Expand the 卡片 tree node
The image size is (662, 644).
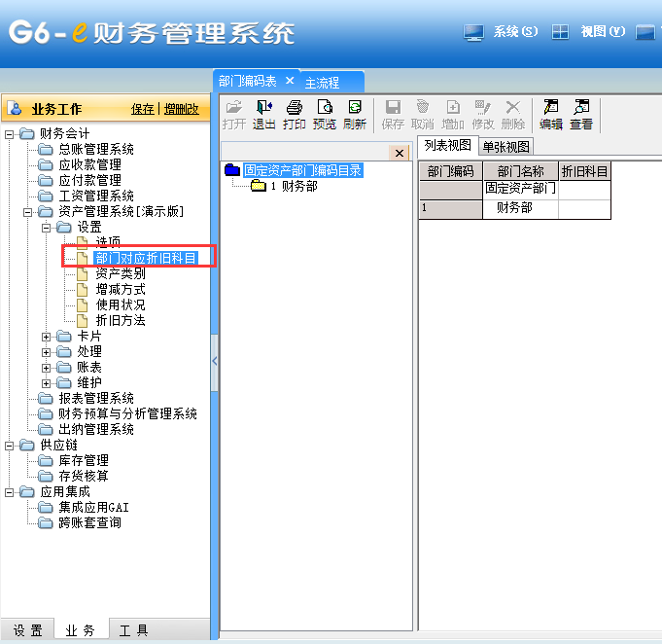(x=47, y=336)
